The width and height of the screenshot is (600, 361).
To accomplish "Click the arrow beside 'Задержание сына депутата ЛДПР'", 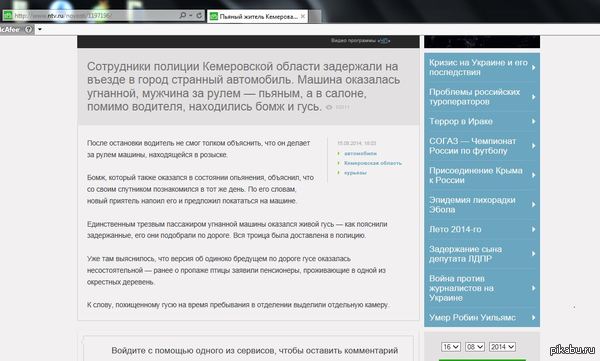I will [533, 254].
